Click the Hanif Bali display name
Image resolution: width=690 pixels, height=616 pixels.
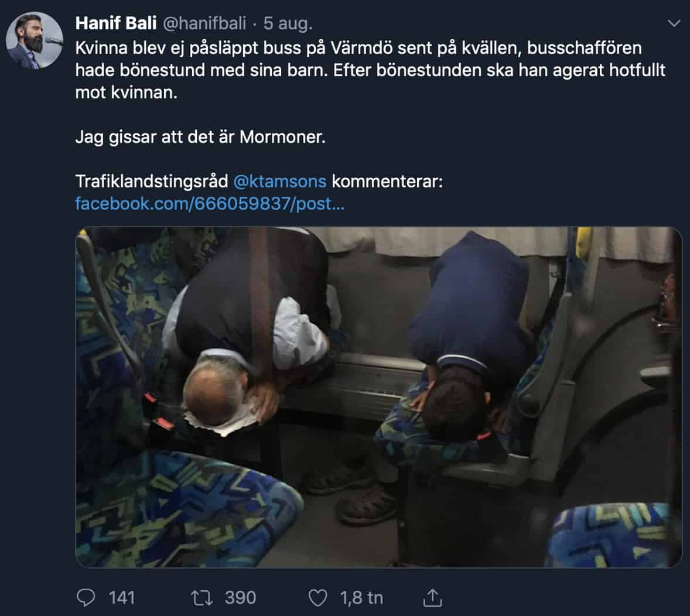click(x=116, y=23)
